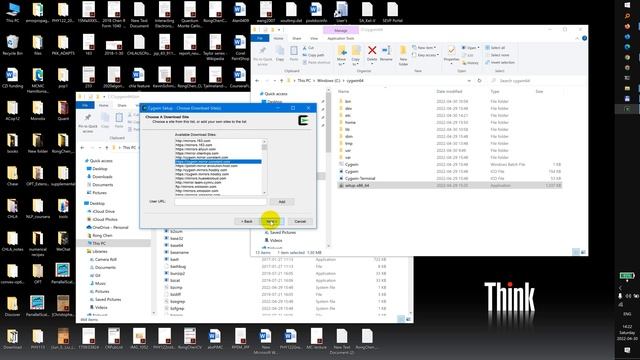640x360 pixels.
Task: Click the Manage contextual tab
Action: click(341, 30)
